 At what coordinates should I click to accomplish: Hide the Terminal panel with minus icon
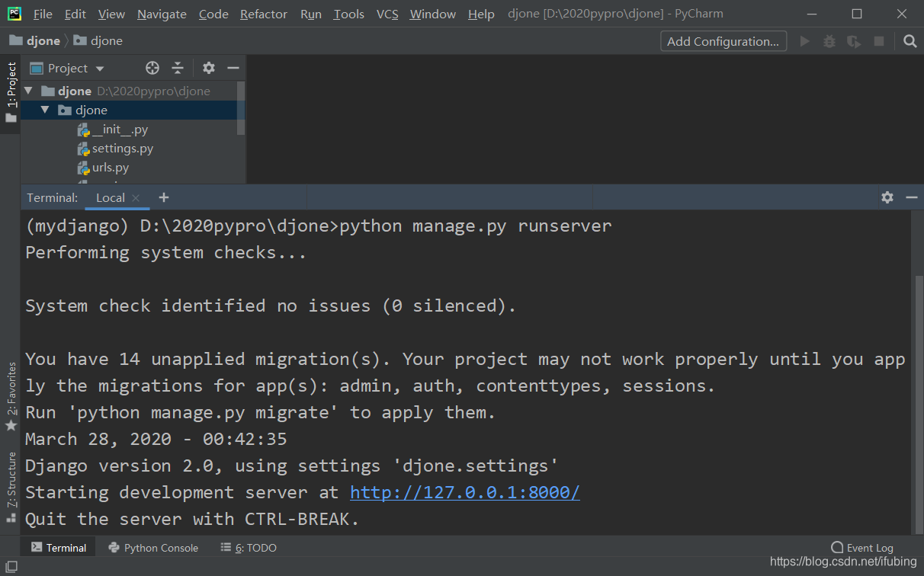click(911, 197)
